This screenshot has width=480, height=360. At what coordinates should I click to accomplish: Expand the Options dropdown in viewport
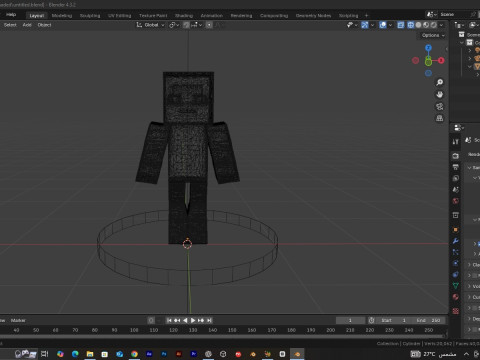[433, 35]
